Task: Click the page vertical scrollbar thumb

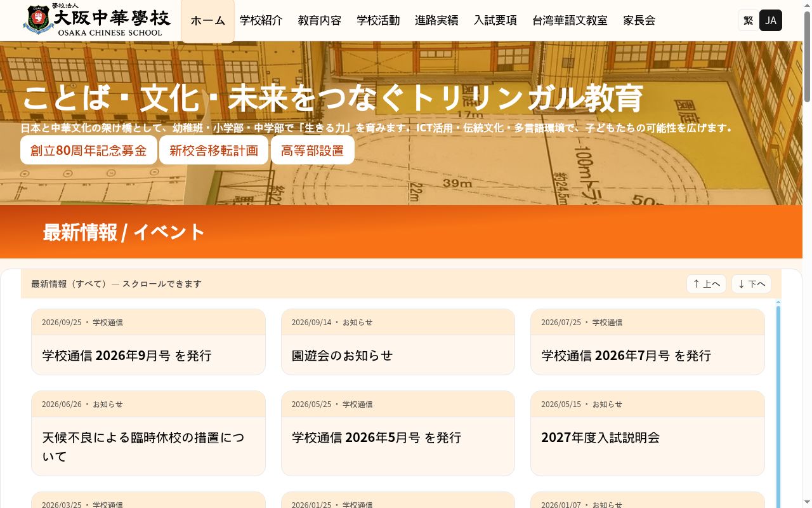Action: [x=807, y=56]
